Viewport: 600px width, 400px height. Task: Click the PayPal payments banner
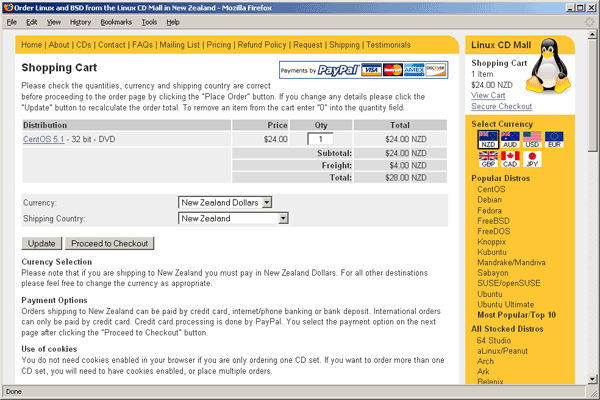[364, 70]
